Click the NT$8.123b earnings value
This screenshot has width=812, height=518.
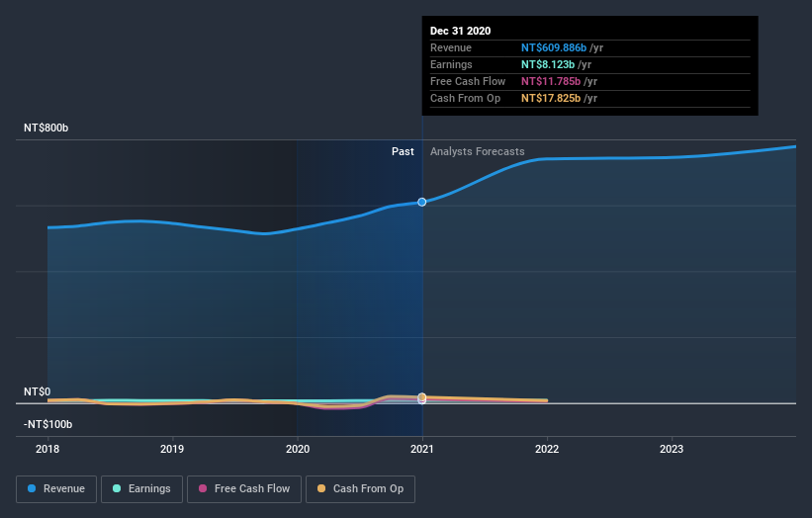(x=548, y=64)
